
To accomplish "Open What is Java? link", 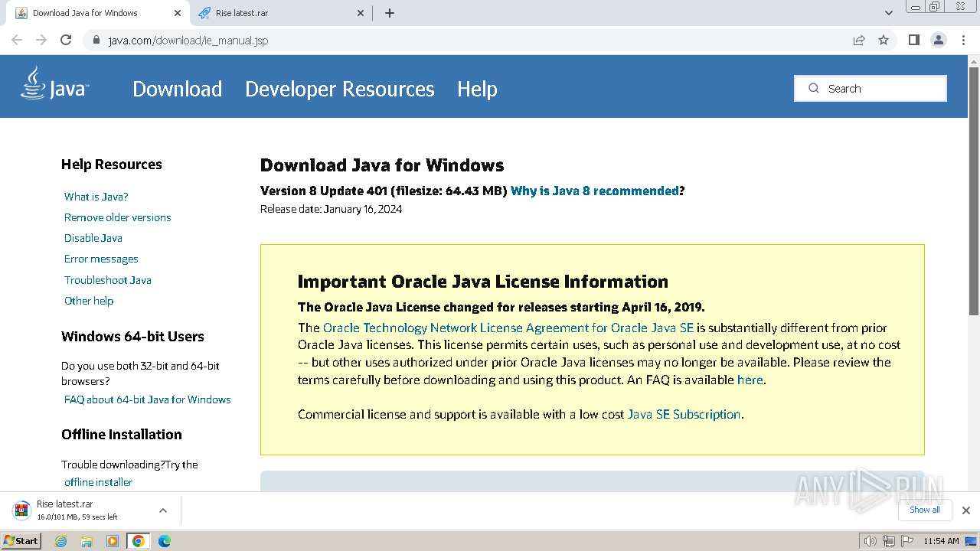I will coord(96,197).
